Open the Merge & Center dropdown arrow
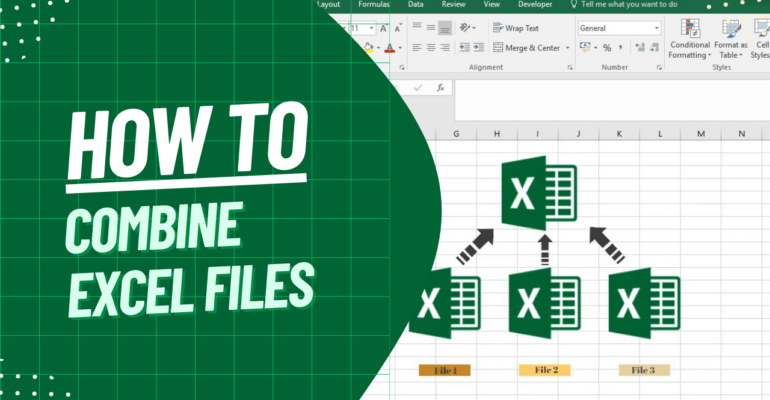This screenshot has height=400, width=770. coord(567,48)
